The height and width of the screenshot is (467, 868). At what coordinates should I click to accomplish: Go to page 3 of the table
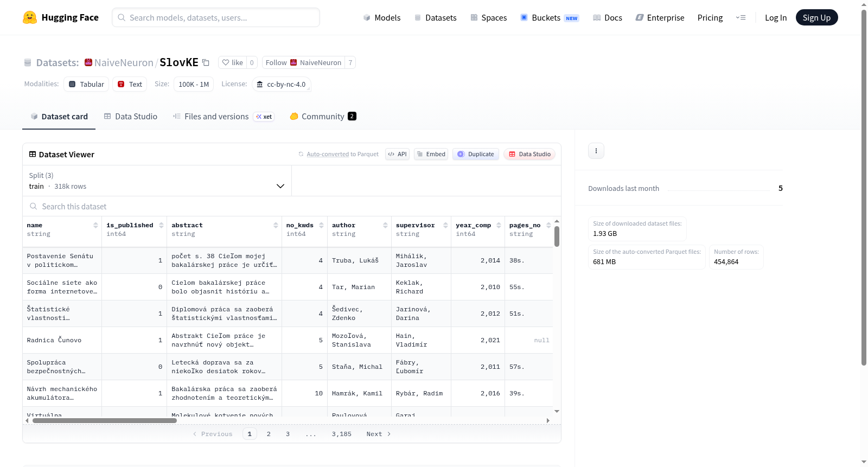coord(288,434)
